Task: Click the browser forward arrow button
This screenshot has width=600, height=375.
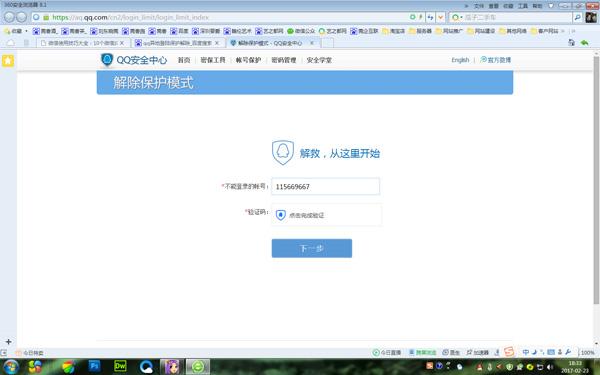Action: (x=21, y=17)
